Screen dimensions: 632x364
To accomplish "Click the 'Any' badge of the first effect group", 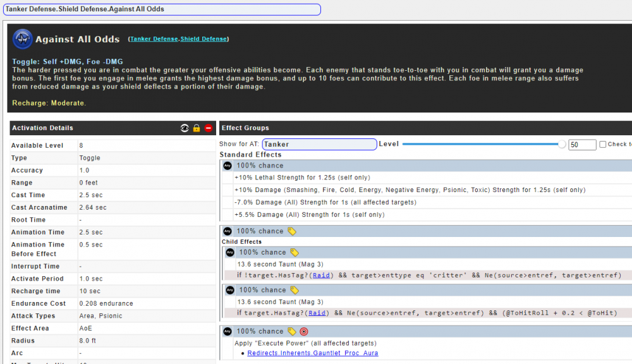I will (228, 166).
